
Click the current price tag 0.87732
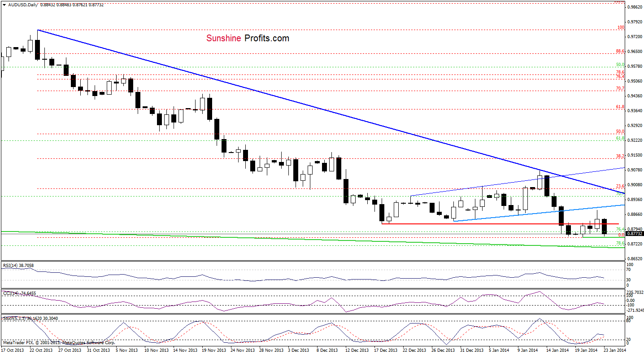pyautogui.click(x=635, y=234)
